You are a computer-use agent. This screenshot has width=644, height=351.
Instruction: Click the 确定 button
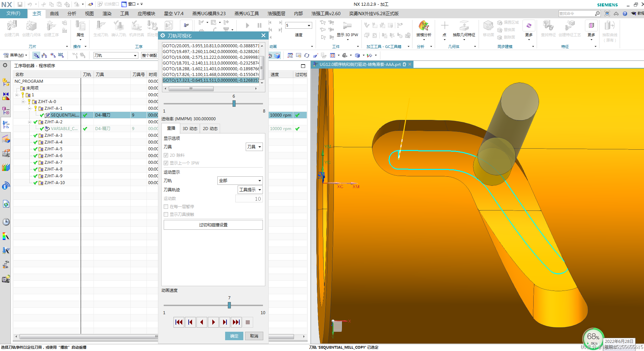234,336
